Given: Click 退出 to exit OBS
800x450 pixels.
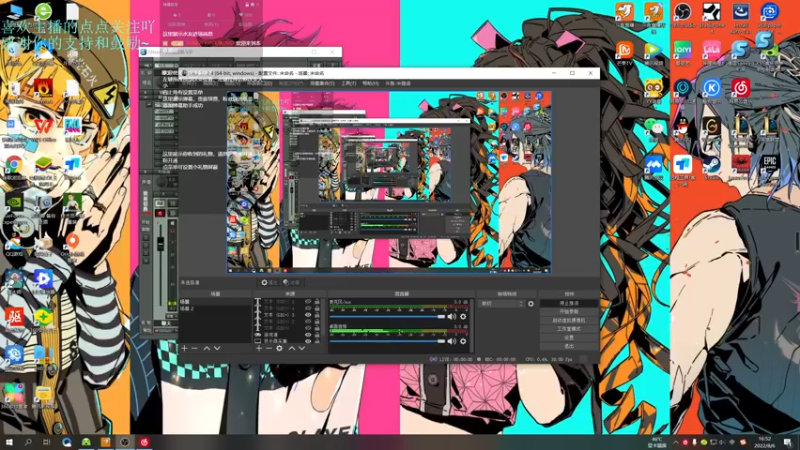Looking at the screenshot, I should click(569, 346).
